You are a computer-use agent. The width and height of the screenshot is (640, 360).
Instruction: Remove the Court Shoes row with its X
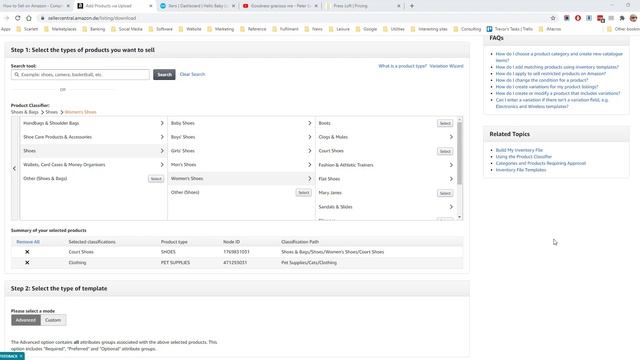27,252
